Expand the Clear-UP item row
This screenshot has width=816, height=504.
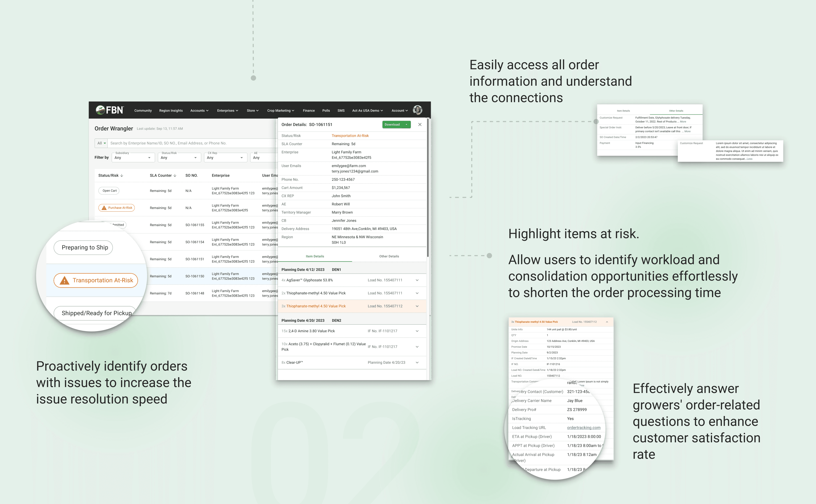[x=417, y=363]
